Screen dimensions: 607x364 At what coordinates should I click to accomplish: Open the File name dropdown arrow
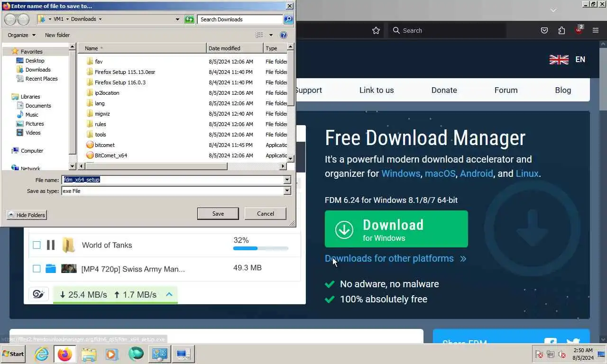[x=287, y=180]
